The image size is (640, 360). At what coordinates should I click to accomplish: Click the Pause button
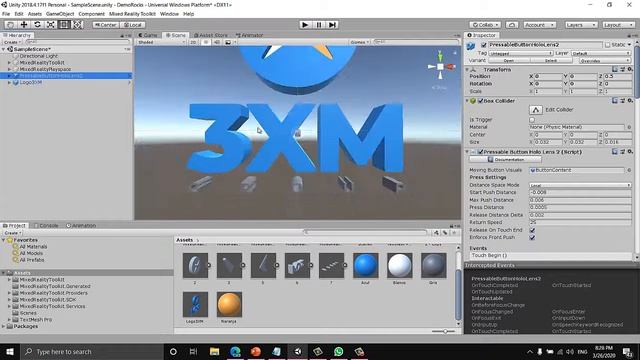pyautogui.click(x=319, y=24)
